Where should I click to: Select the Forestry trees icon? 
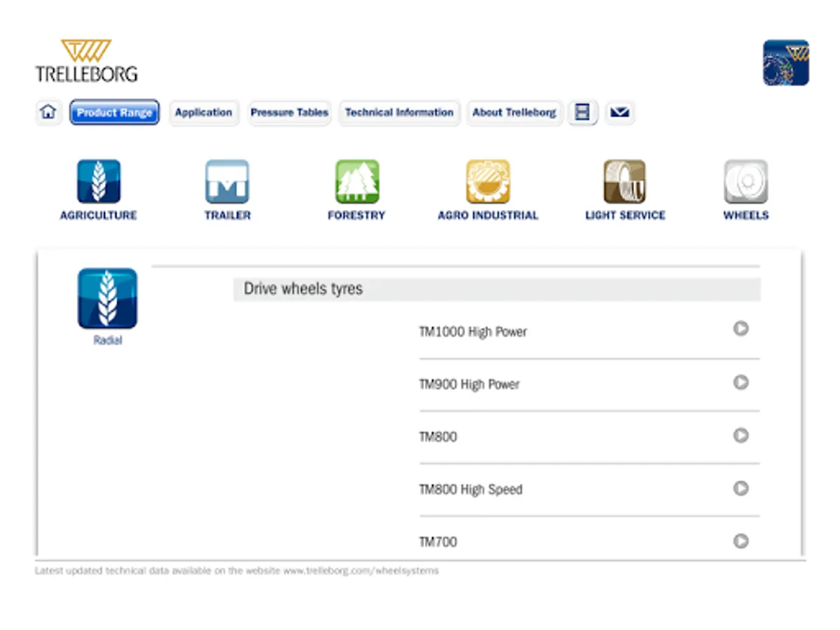(357, 181)
